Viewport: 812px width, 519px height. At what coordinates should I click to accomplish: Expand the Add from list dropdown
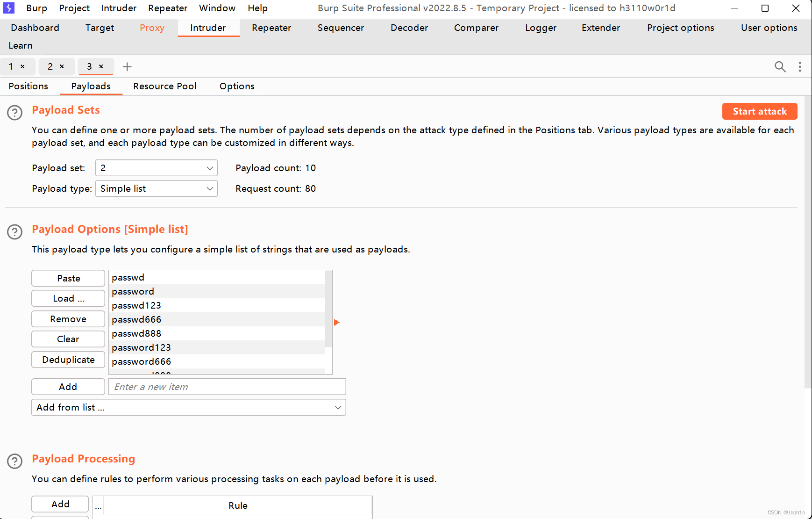pos(189,407)
